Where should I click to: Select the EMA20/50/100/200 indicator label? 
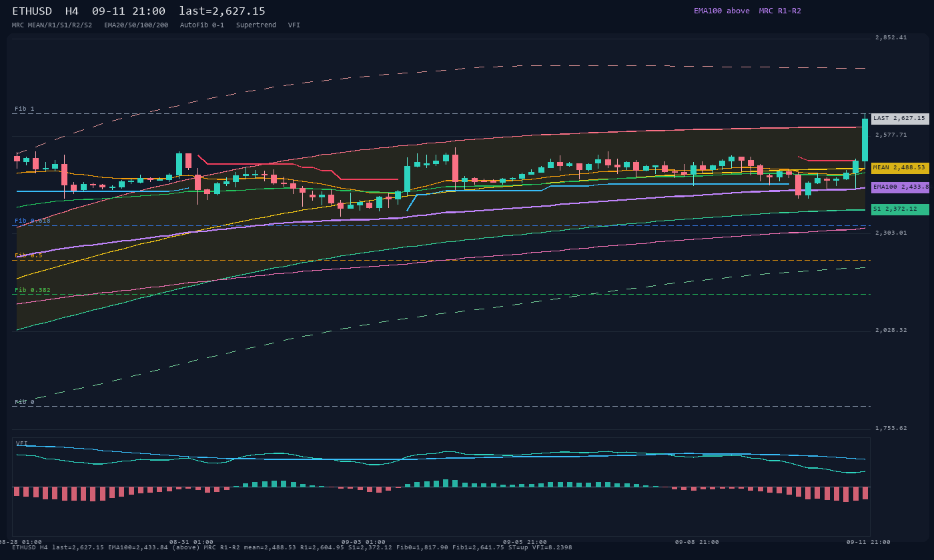point(136,25)
